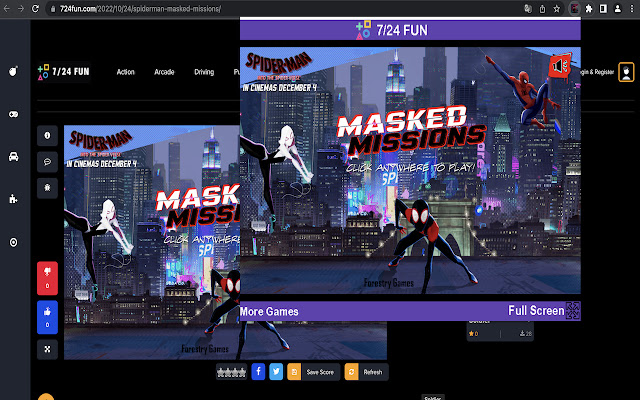640x400 pixels.
Task: Open the Login & Register link
Action: click(597, 72)
